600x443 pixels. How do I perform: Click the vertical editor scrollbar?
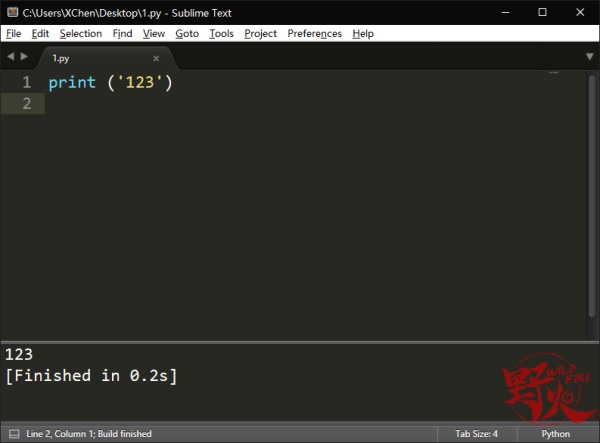(x=592, y=195)
